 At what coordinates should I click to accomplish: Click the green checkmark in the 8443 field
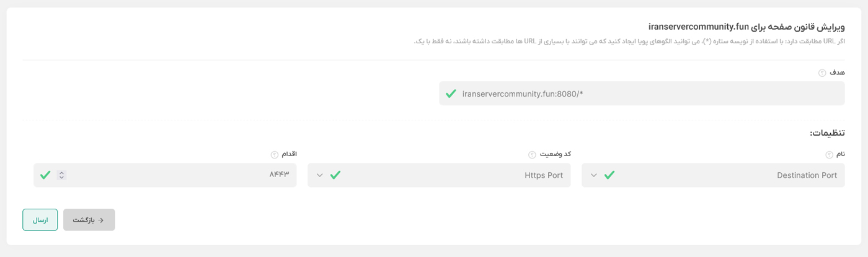(x=45, y=175)
